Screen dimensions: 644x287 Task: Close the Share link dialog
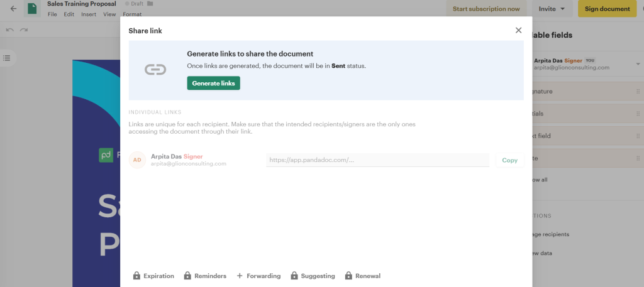(x=518, y=30)
